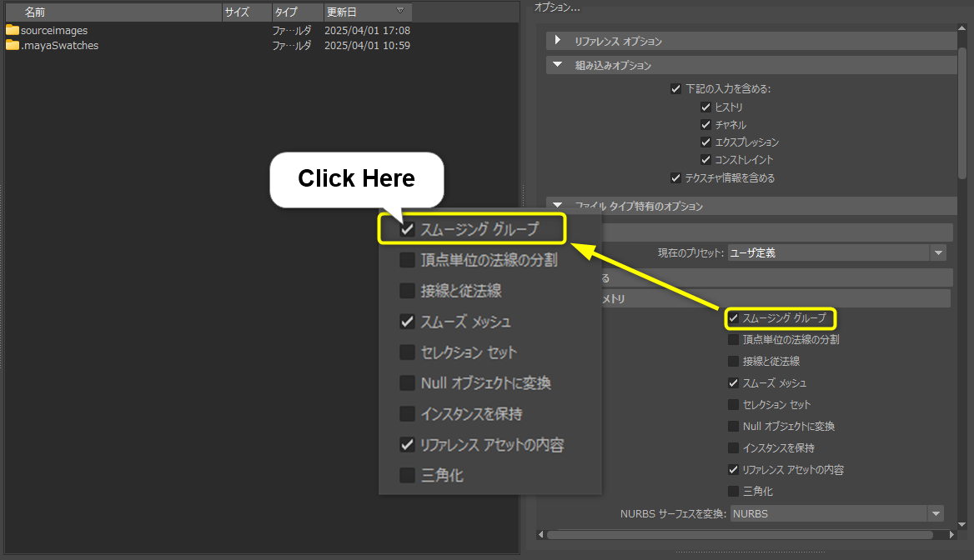Enable 接線と従法線 checkbox in options panel

[734, 362]
